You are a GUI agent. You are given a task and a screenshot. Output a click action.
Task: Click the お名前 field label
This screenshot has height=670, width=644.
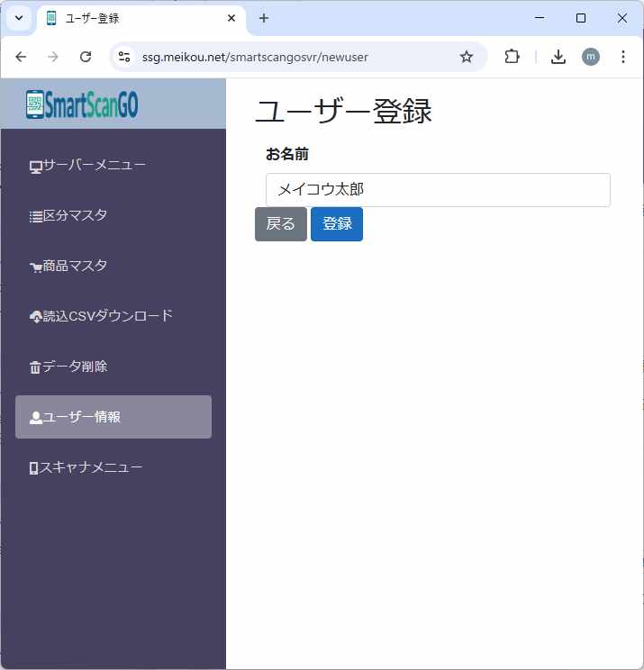click(x=287, y=154)
